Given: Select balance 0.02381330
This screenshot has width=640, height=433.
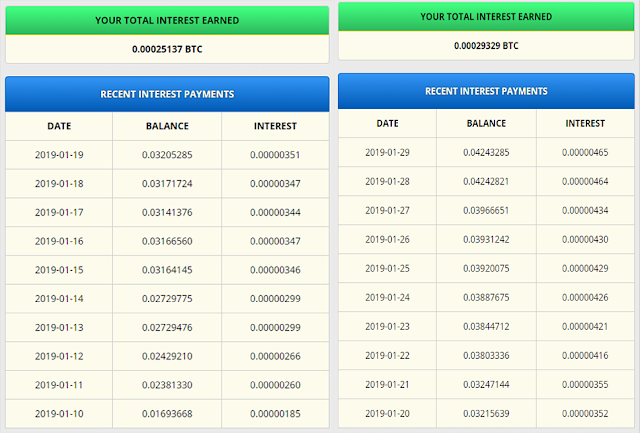Looking at the screenshot, I should pos(167,385).
